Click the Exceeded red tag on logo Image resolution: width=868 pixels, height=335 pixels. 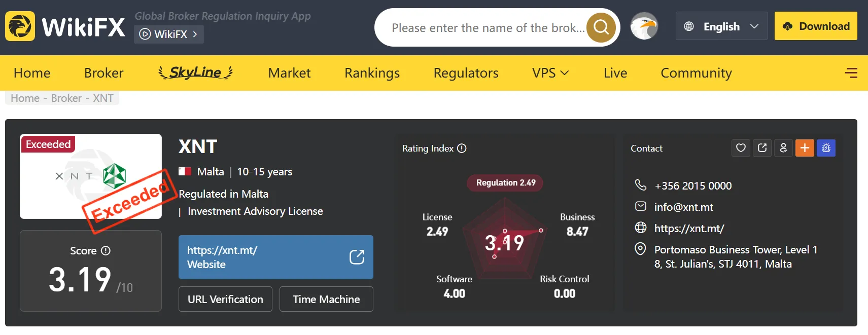point(48,144)
